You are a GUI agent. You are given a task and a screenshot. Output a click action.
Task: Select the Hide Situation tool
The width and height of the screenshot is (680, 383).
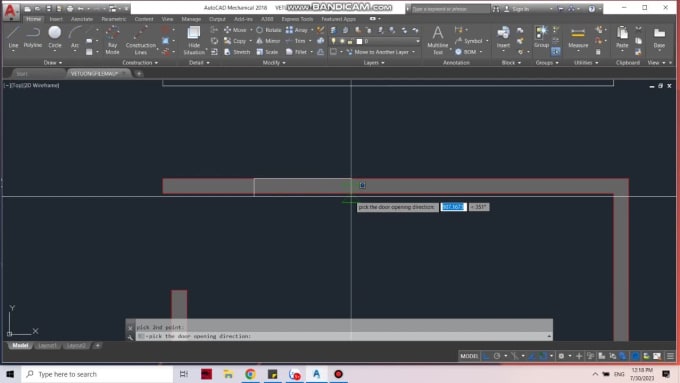click(194, 40)
